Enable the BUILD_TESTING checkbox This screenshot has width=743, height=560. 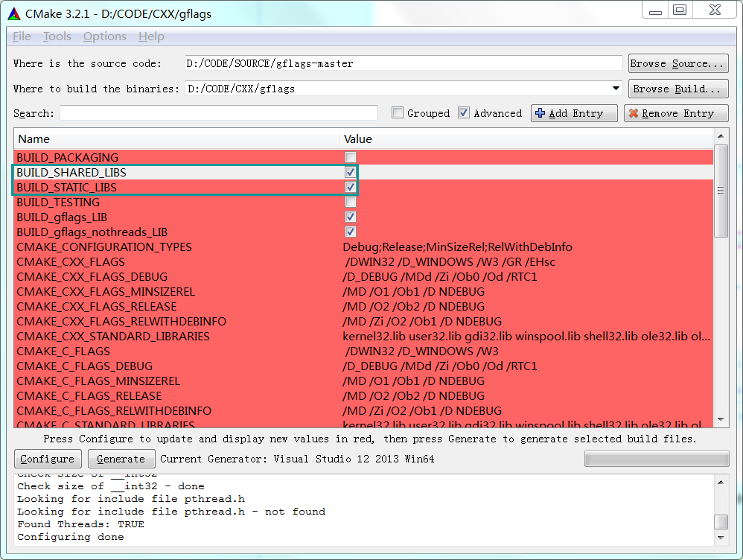tap(351, 202)
